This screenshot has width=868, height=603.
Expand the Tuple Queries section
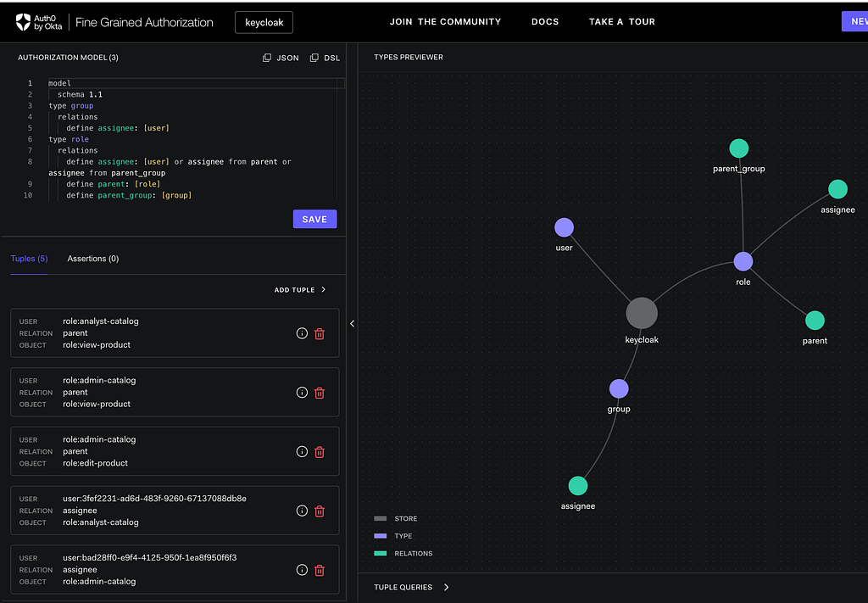[x=411, y=587]
